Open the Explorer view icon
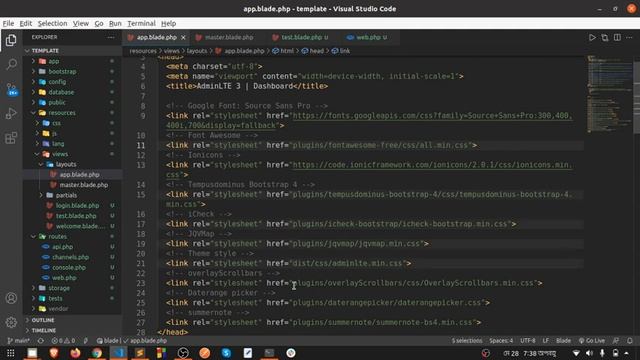 11,40
